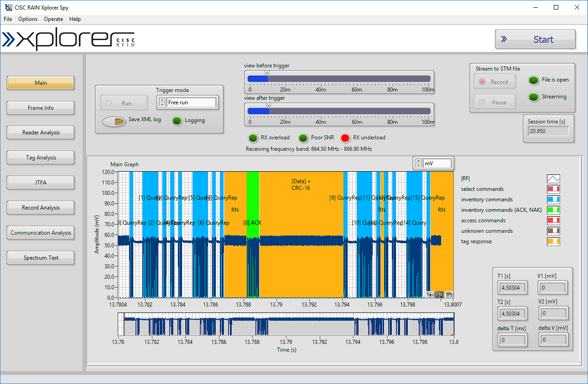The image size is (588, 384).
Task: Click the T2 [s] value field
Action: coord(512,313)
